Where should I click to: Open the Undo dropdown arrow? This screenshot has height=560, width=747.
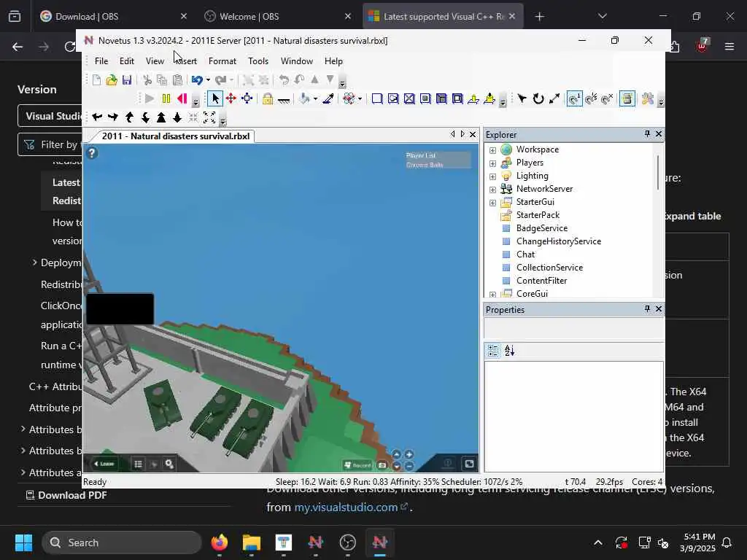point(208,80)
